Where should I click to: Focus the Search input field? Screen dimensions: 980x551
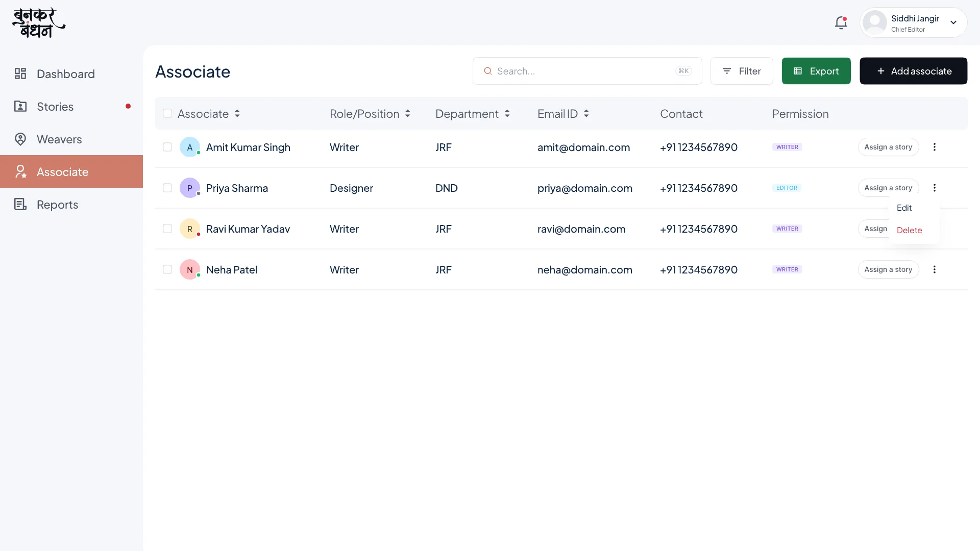(587, 71)
